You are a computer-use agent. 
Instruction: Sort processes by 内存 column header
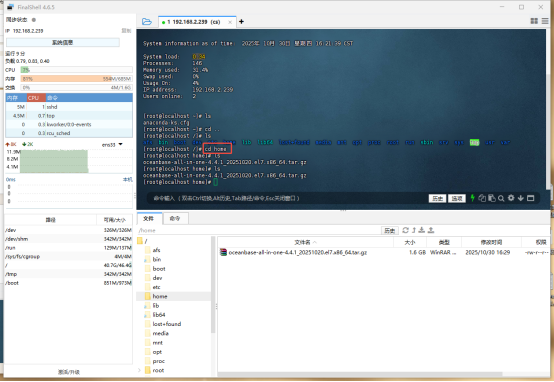click(16, 98)
